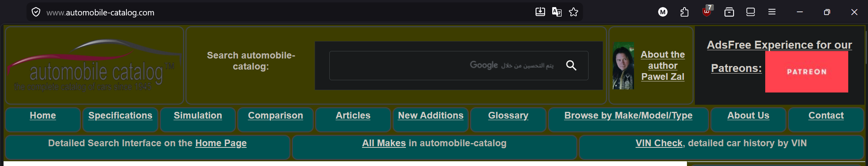Click the install app download icon
The image size is (868, 166).
[540, 12]
